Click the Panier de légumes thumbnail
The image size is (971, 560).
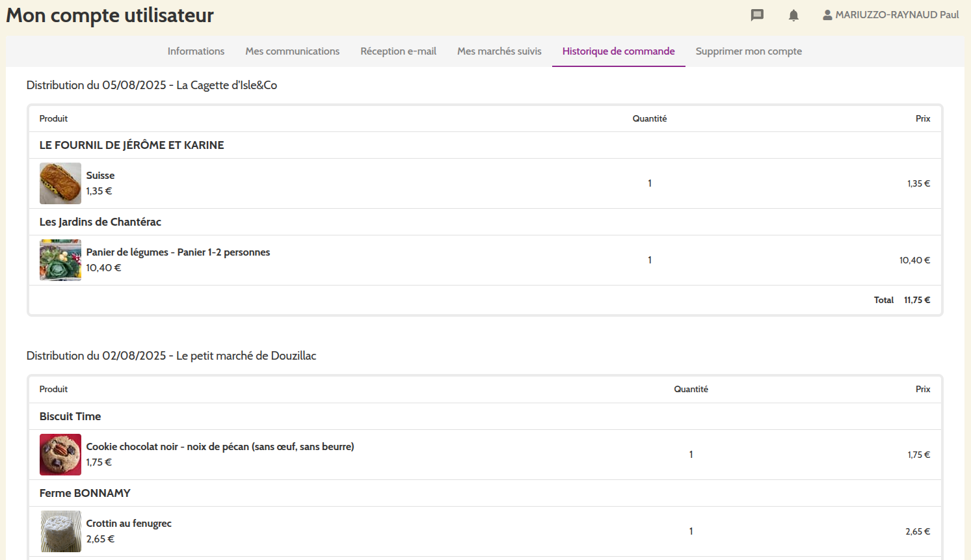[60, 260]
